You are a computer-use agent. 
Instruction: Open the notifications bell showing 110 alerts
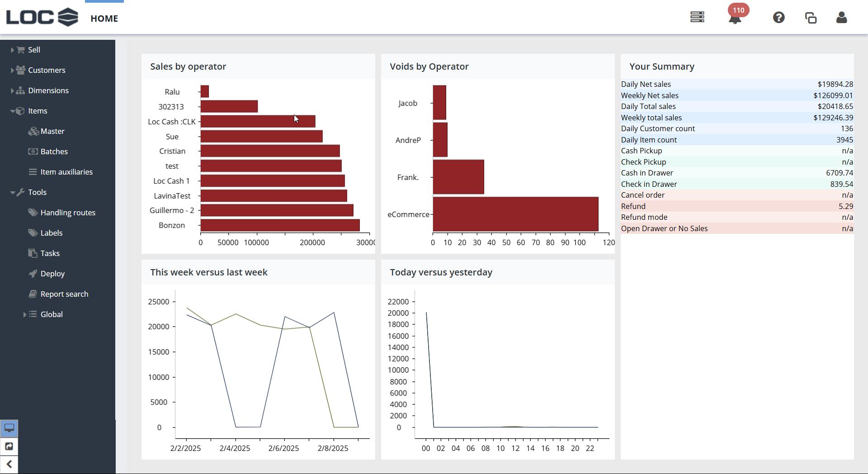click(x=734, y=17)
